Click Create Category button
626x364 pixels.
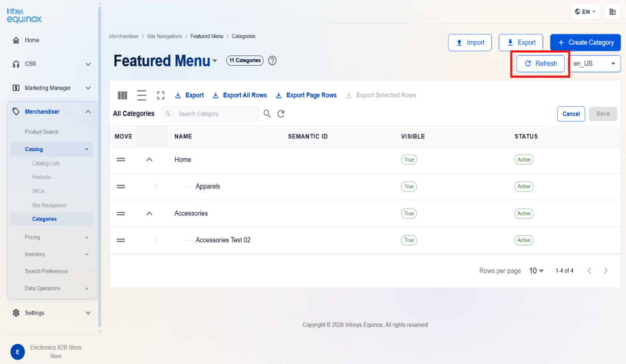(586, 42)
